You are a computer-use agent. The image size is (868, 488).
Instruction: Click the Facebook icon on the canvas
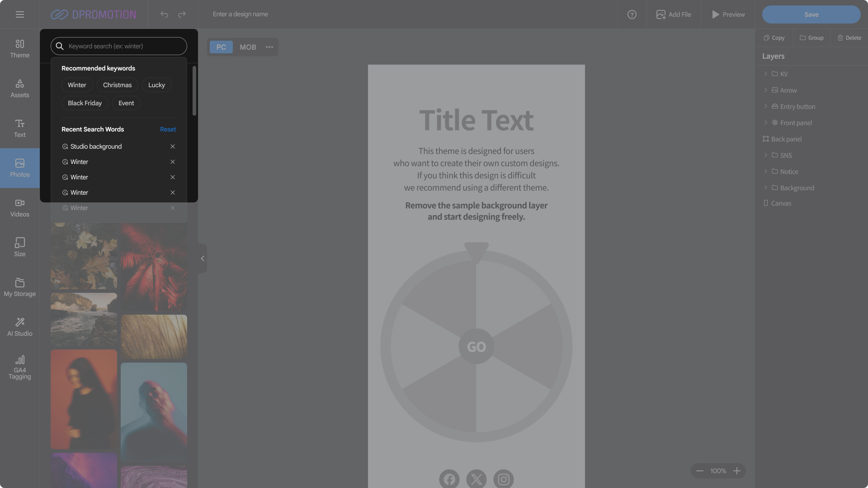449,479
